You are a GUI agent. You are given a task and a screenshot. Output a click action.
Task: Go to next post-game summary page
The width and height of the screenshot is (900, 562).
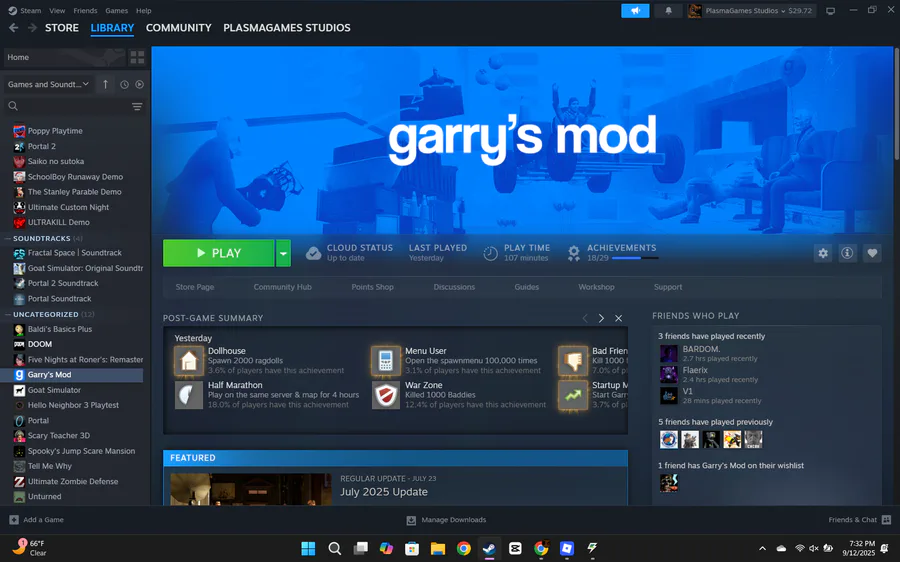point(601,318)
